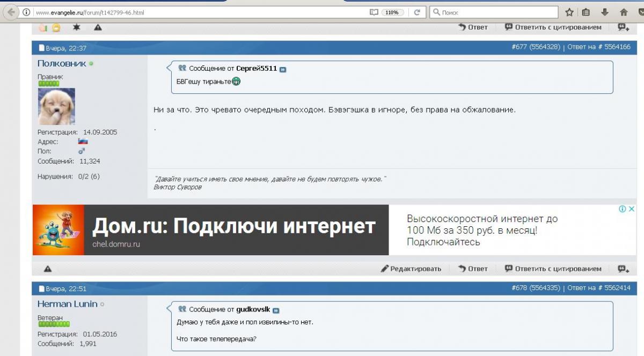The width and height of the screenshot is (644, 356).
Task: Open the Herman Lunin username menu
Action: pyautogui.click(x=67, y=304)
